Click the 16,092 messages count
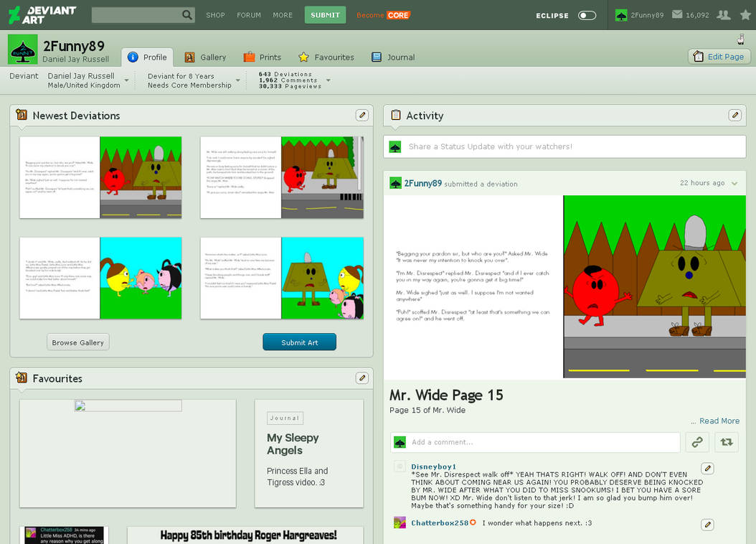 tap(697, 16)
